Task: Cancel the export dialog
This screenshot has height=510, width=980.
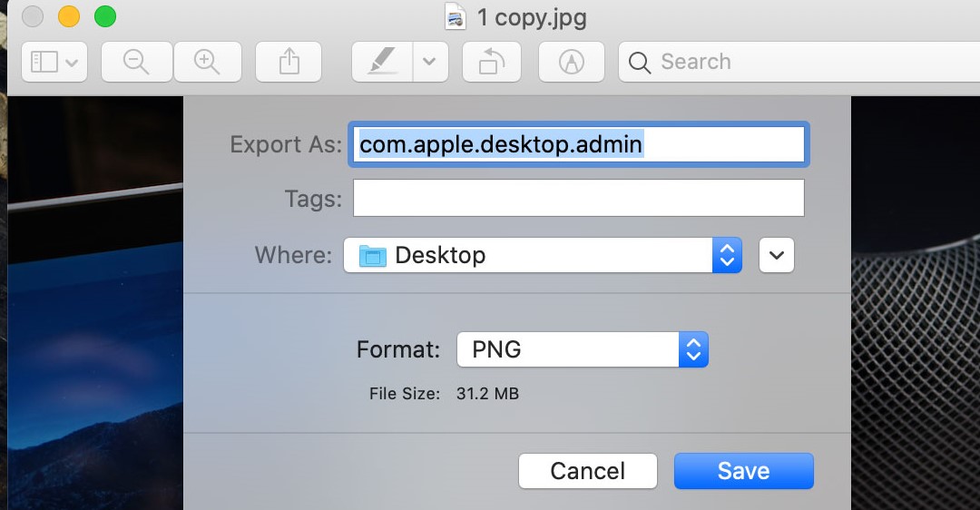Action: click(x=587, y=471)
